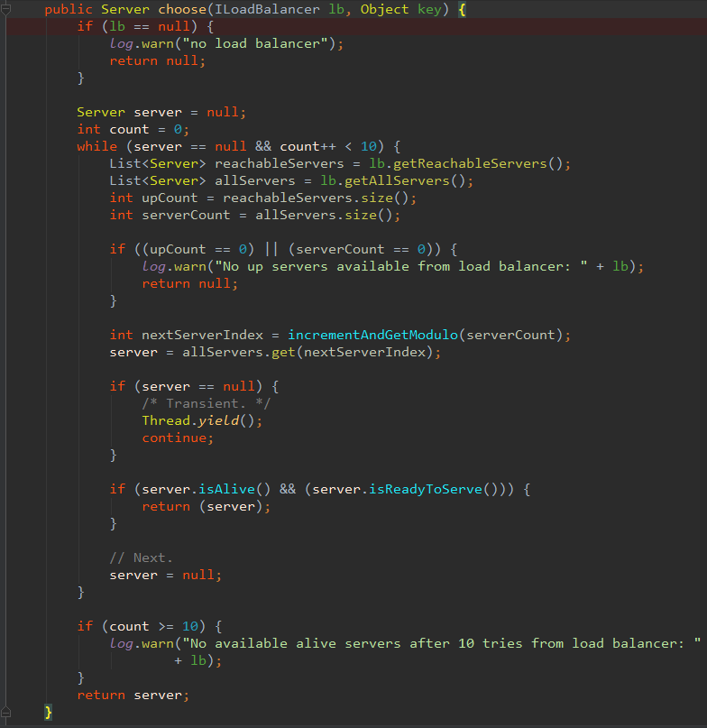Image resolution: width=707 pixels, height=728 pixels.
Task: Click the 'public' keyword
Action: [x=69, y=10]
